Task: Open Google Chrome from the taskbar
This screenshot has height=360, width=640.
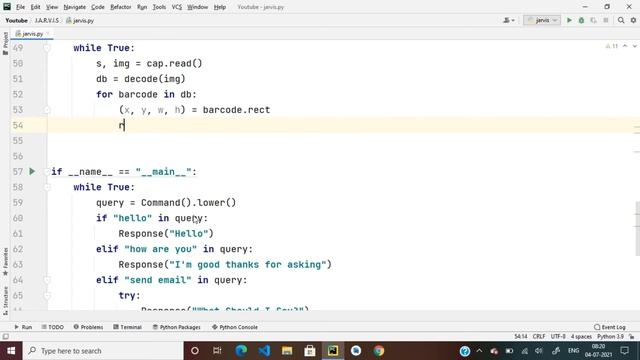Action: pyautogui.click(x=379, y=351)
